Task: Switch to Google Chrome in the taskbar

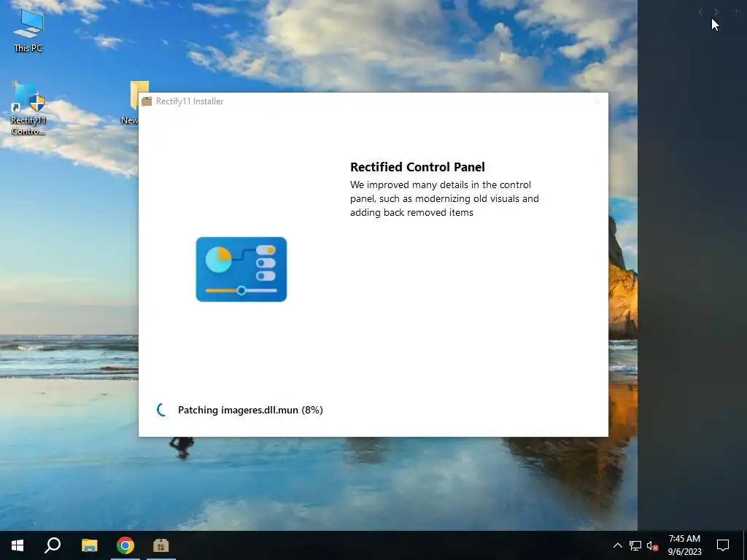Action: 125,545
